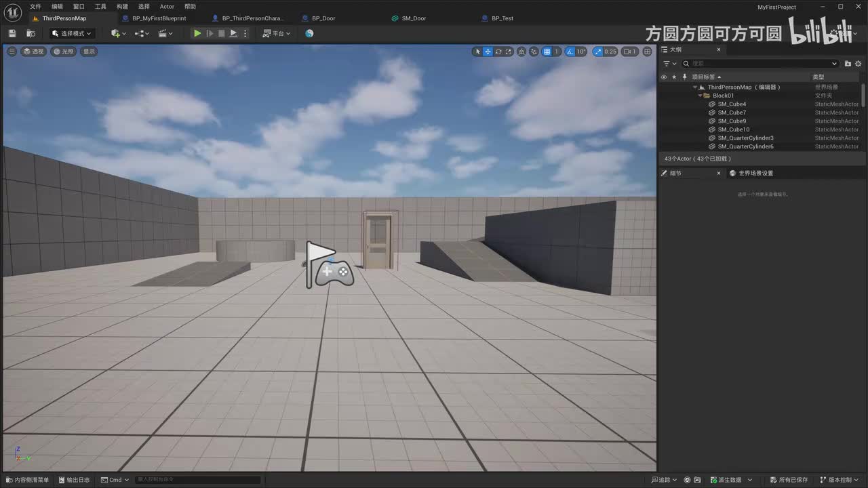Open the 帮助 menu

(190, 7)
